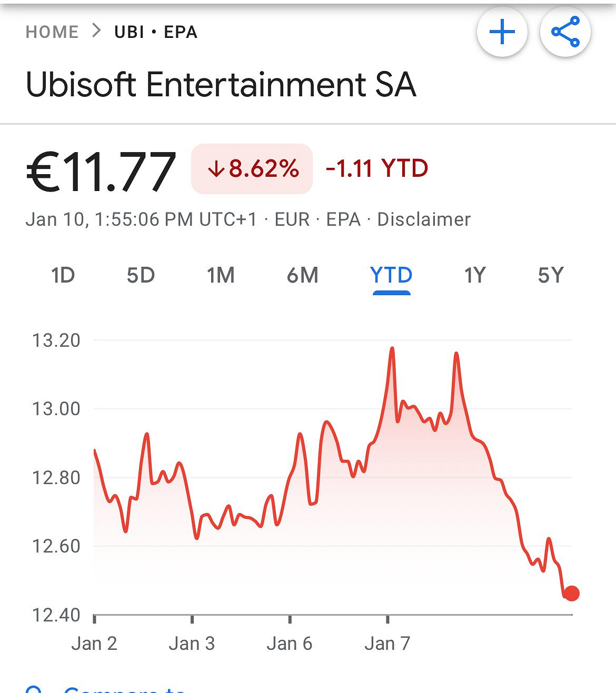This screenshot has width=616, height=693.
Task: Switch to the 1D chart view
Action: pos(63,275)
